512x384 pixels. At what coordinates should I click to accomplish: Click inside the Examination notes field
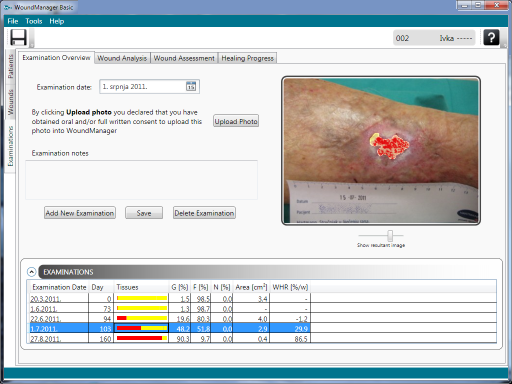pos(141,180)
